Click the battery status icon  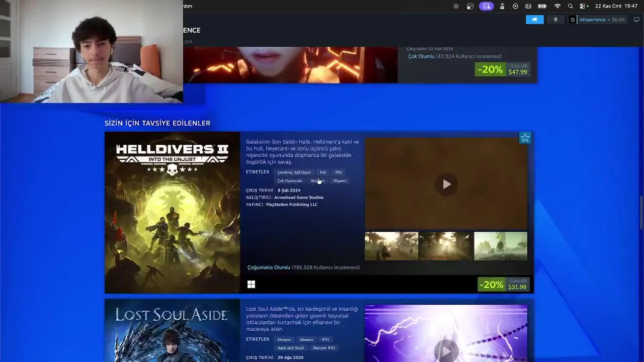coord(542,6)
